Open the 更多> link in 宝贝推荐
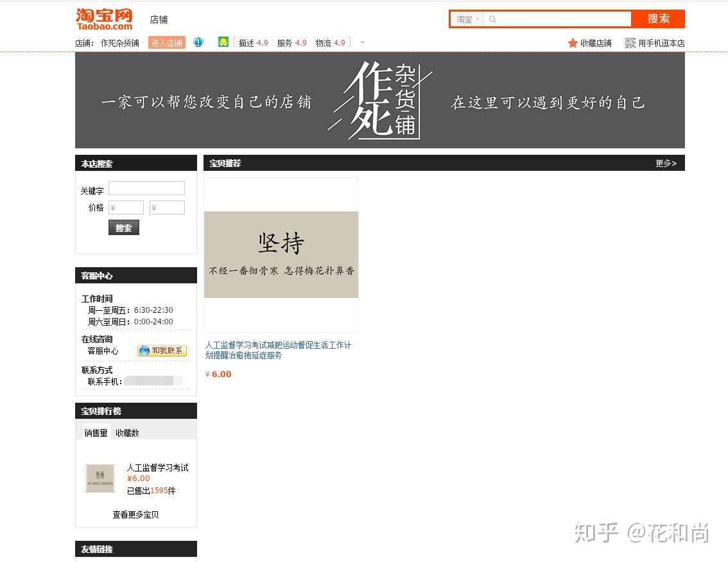This screenshot has height=562, width=728. [x=666, y=163]
